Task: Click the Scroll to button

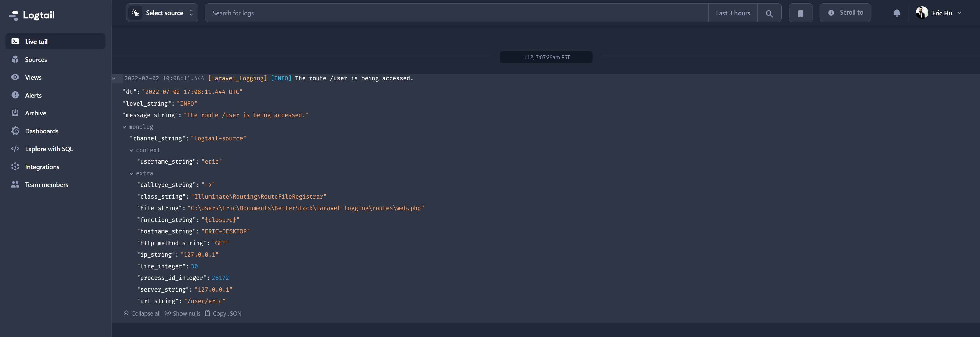Action: pos(845,13)
